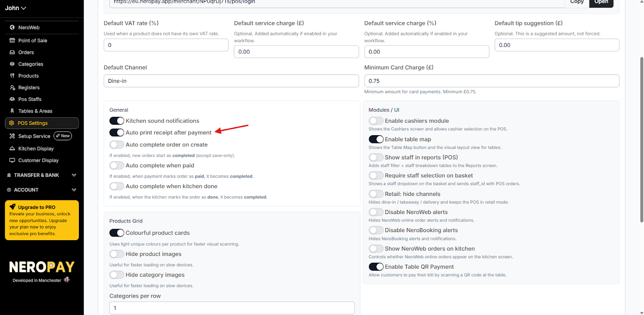Click the Kitchen Display bell icon
The width and height of the screenshot is (644, 315).
pos(12,148)
